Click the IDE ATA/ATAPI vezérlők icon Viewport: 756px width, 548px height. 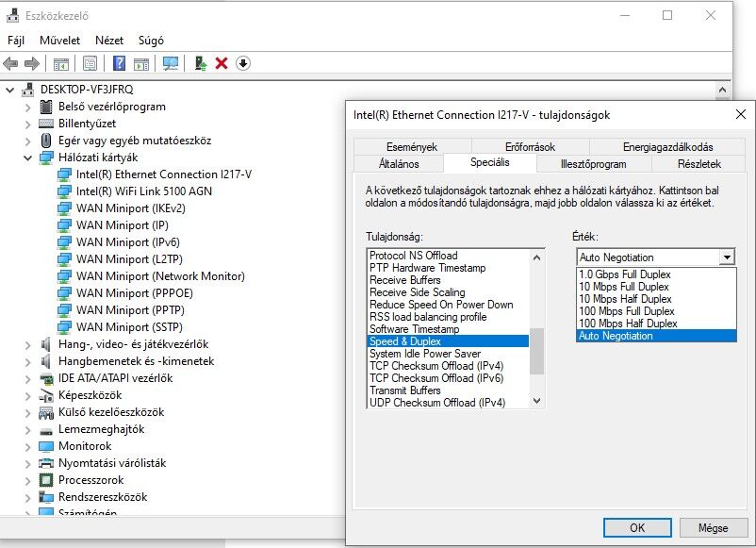pos(46,378)
